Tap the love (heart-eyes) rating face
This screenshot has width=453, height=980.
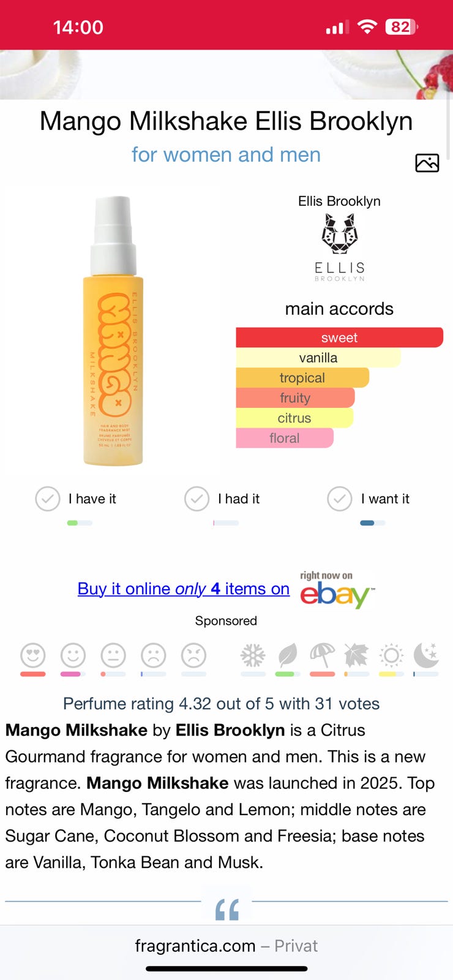pos(33,655)
